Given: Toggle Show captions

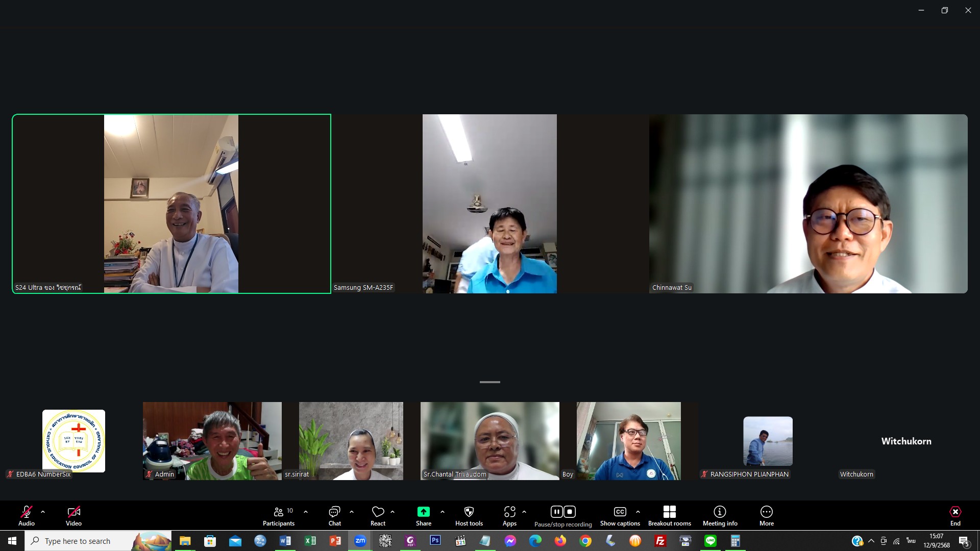Looking at the screenshot, I should 620,515.
